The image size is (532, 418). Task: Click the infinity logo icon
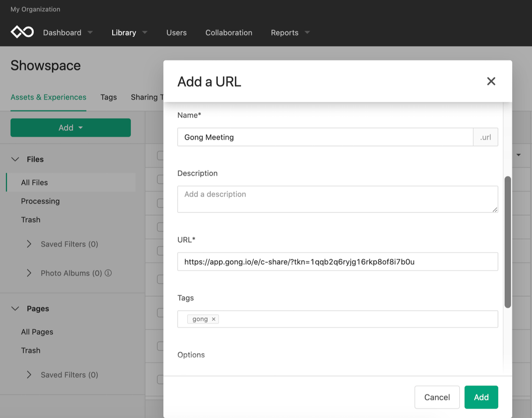point(22,32)
